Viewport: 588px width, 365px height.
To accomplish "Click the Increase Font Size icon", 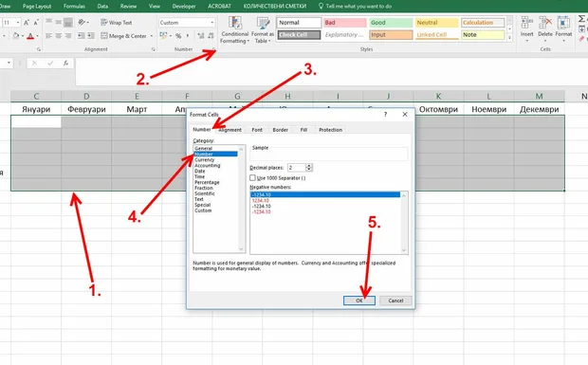I will (27, 23).
